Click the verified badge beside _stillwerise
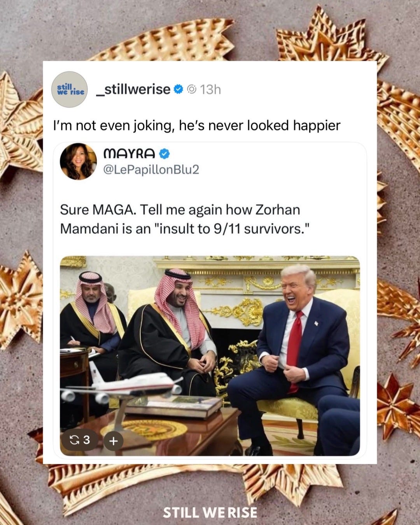 click(x=178, y=89)
